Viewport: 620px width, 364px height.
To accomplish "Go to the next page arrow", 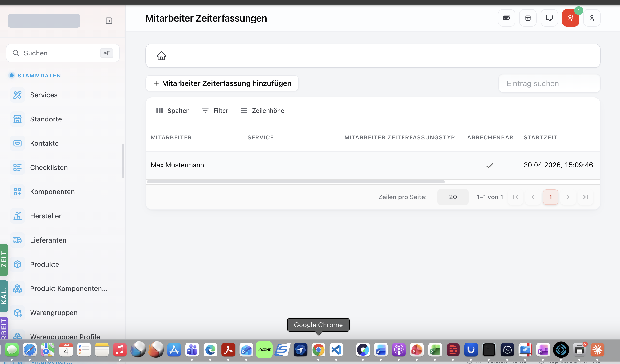I will [x=568, y=197].
